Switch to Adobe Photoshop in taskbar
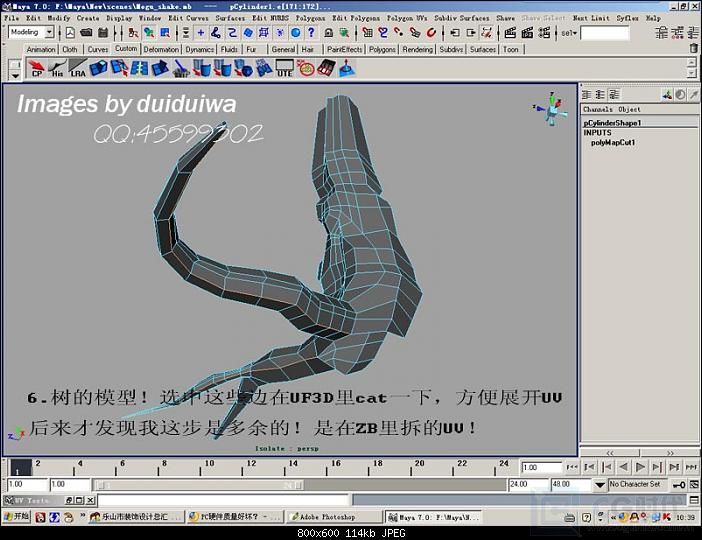This screenshot has height=540, width=702. pos(334,517)
